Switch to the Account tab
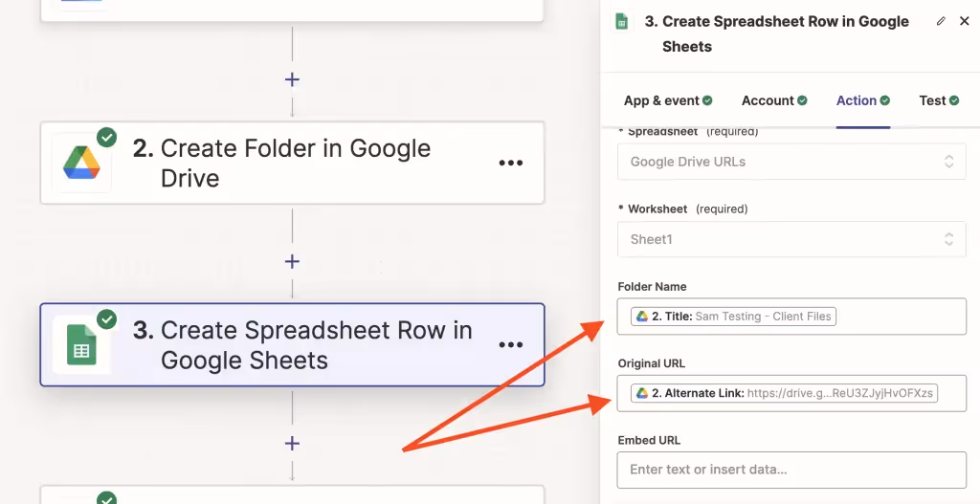980x504 pixels. point(774,100)
